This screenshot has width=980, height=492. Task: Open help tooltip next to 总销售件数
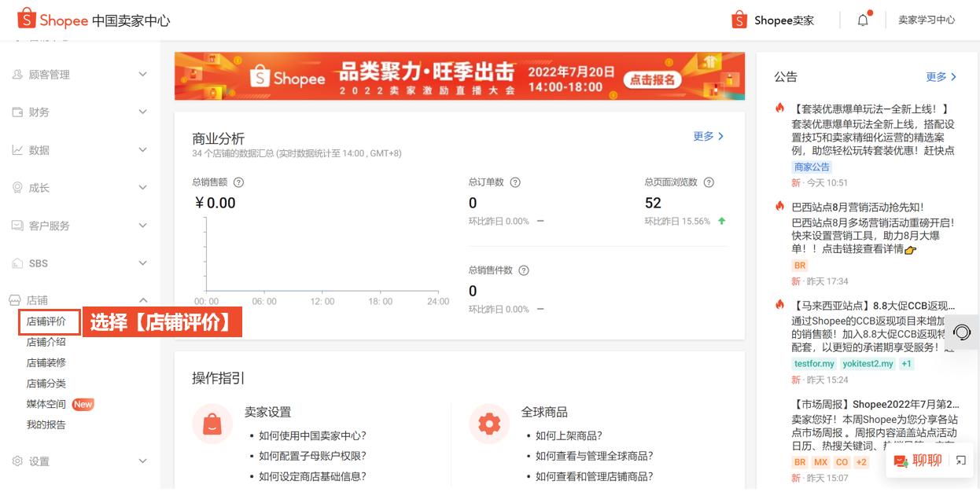524,270
